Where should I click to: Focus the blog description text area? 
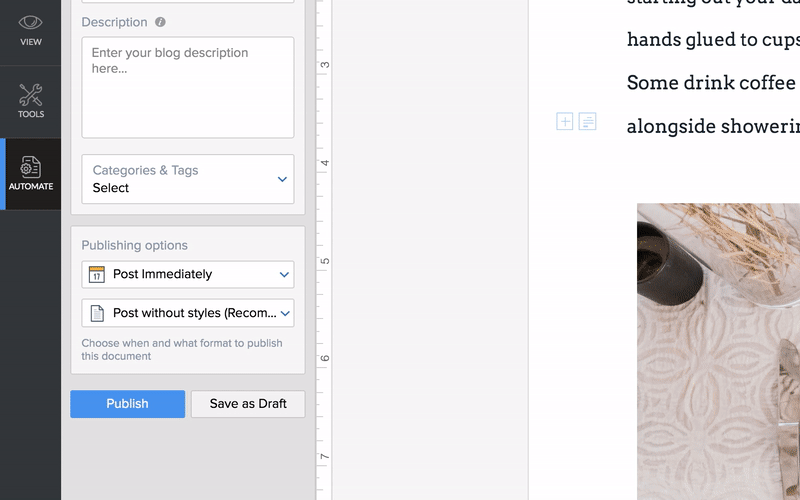(188, 88)
